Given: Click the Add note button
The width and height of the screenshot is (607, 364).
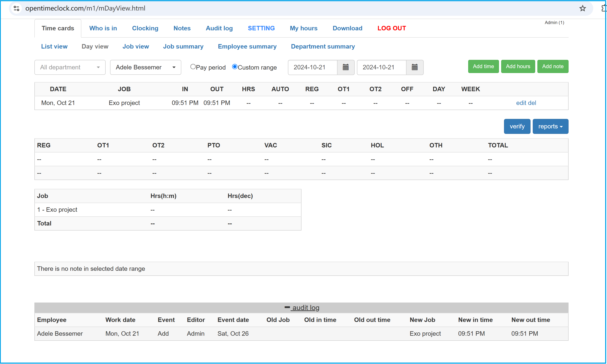Looking at the screenshot, I should click(553, 67).
